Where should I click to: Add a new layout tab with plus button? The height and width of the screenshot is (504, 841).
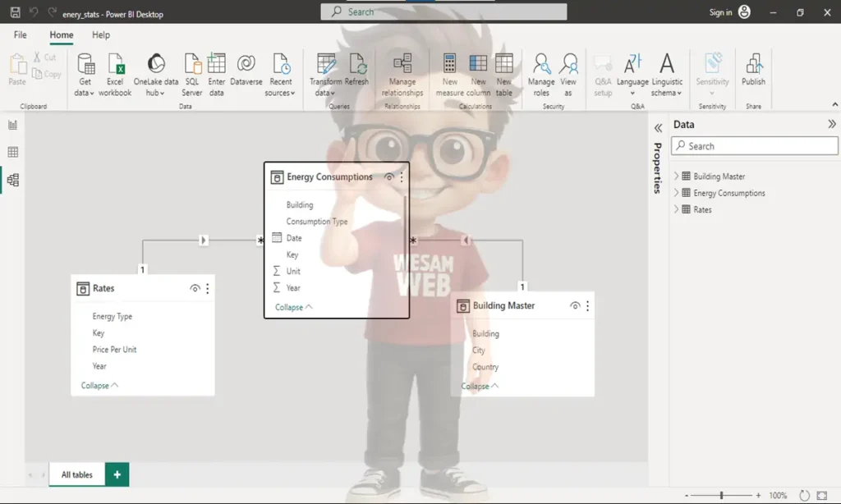click(117, 474)
